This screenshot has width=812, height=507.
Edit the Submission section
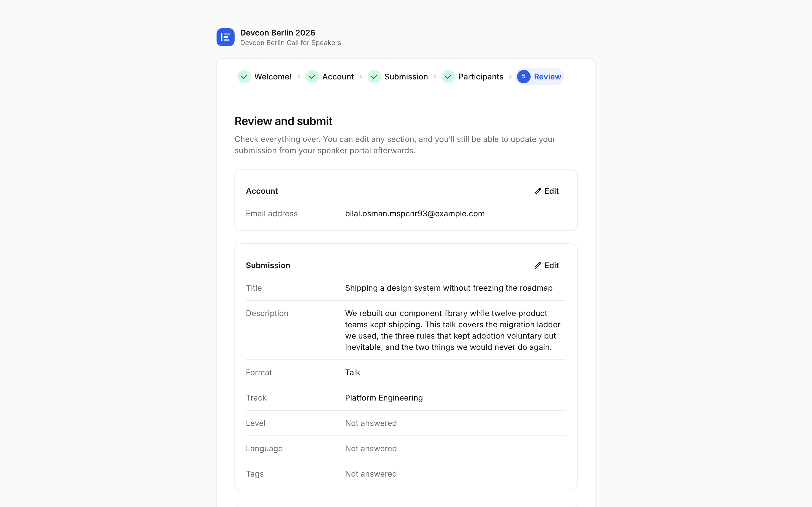[x=546, y=265]
